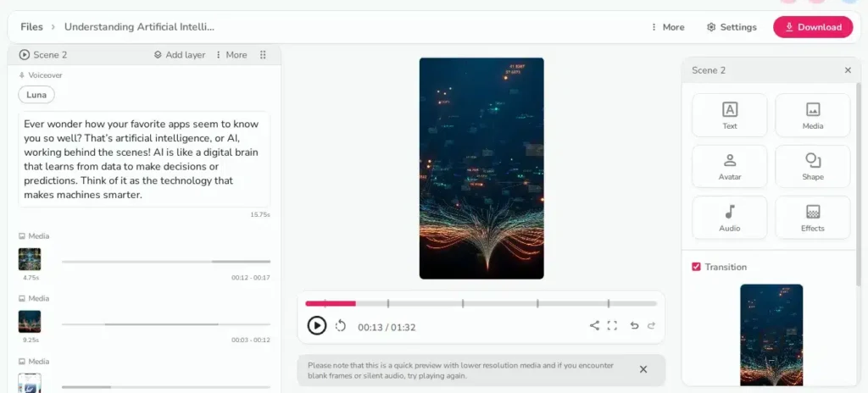The image size is (868, 393).
Task: Click the last scene marker on the timeline
Action: tap(609, 303)
